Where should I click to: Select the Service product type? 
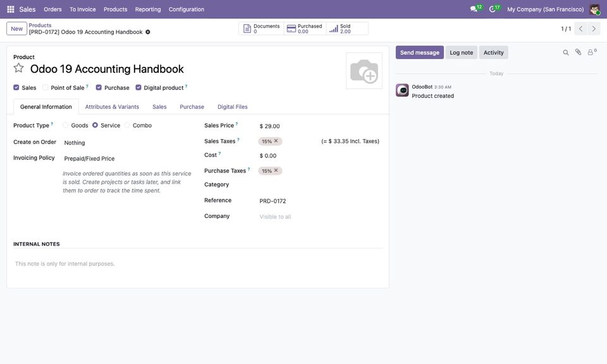pos(95,125)
